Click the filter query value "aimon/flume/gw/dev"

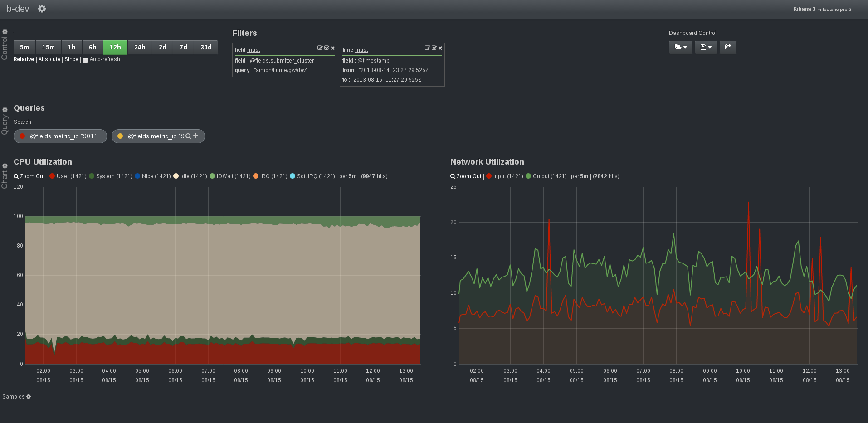pos(281,70)
